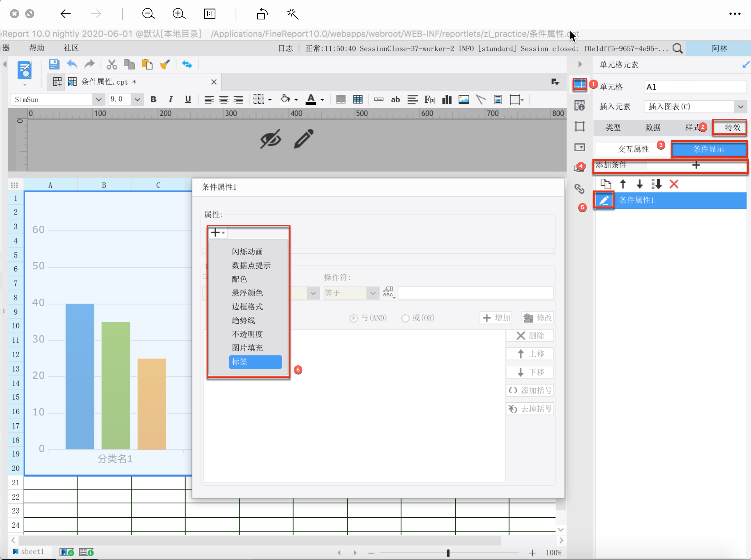Select 标签 from the property menu
This screenshot has height=560, width=751.
255,362
